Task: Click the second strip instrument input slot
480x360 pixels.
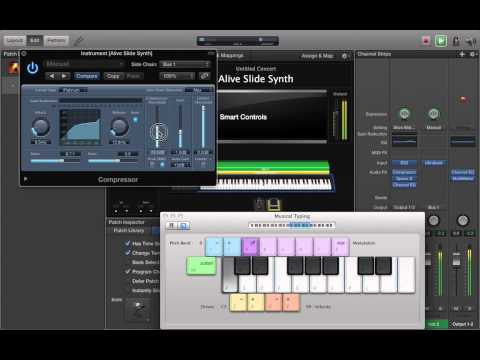Action: pos(433,163)
